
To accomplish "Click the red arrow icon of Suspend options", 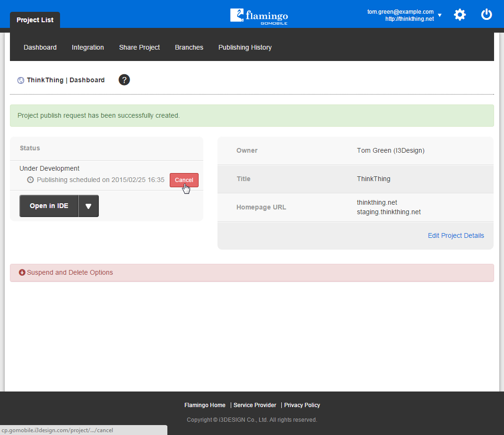I will click(22, 272).
